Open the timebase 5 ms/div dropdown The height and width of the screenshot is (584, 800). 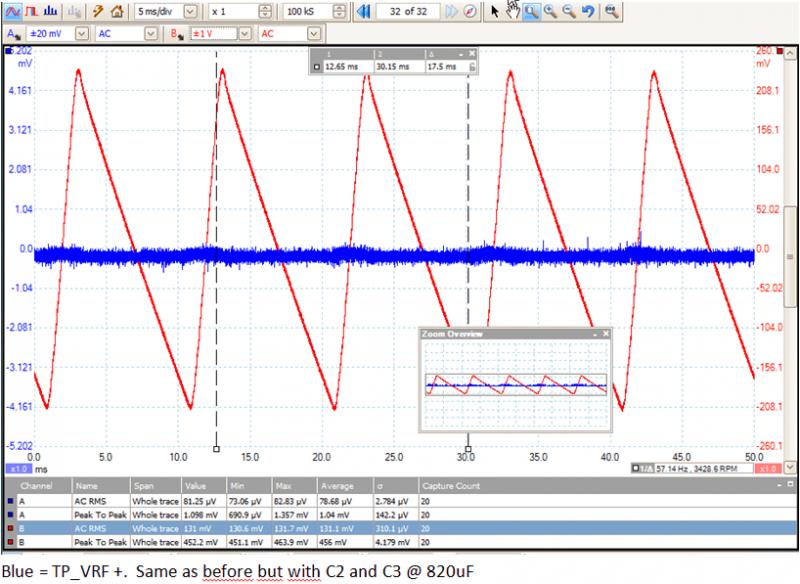pyautogui.click(x=190, y=11)
